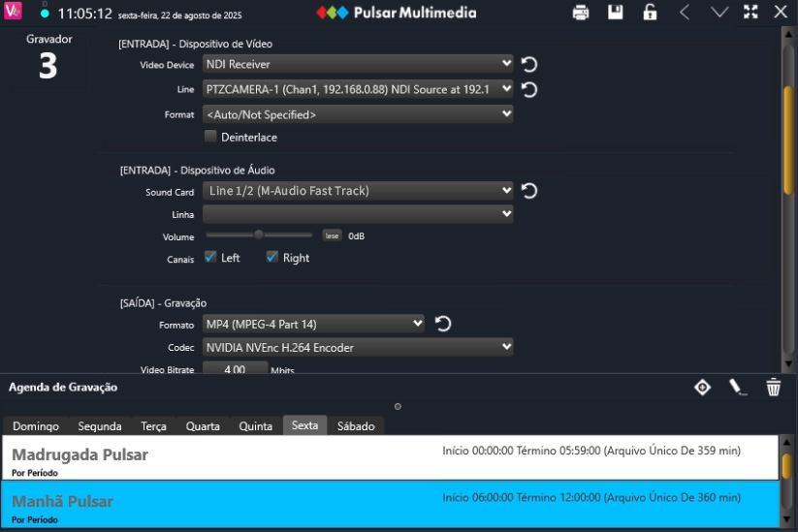Image resolution: width=798 pixels, height=532 pixels.
Task: Open the Sound Card dropdown
Action: 358,191
